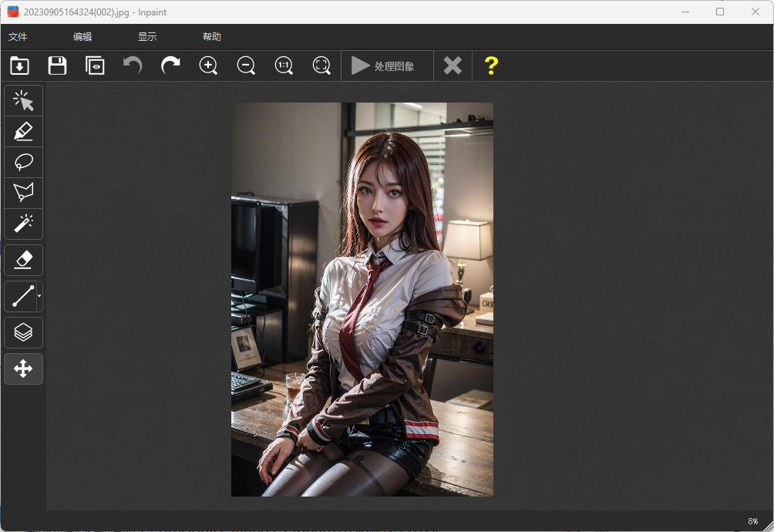
Task: Set zoom to 1:1 actual size
Action: [x=284, y=66]
